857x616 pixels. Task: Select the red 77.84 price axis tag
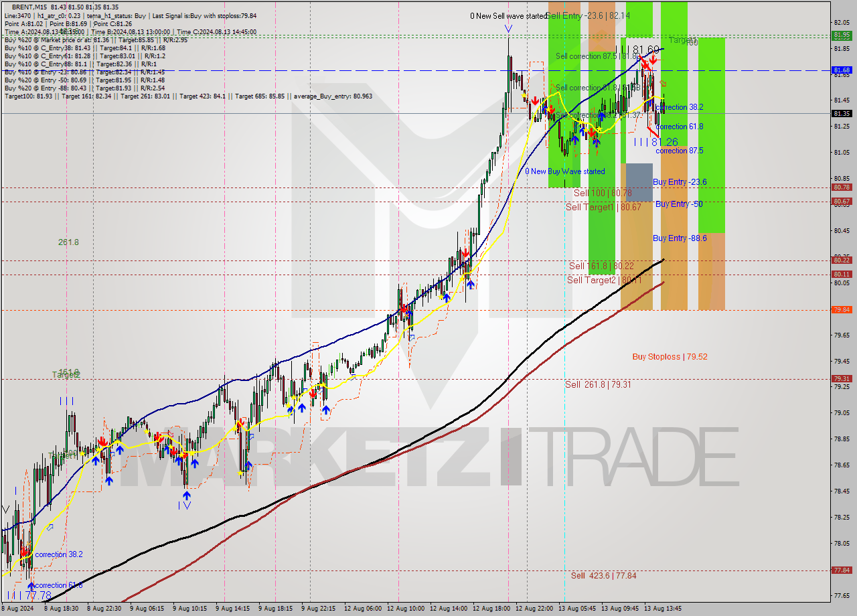pos(842,570)
